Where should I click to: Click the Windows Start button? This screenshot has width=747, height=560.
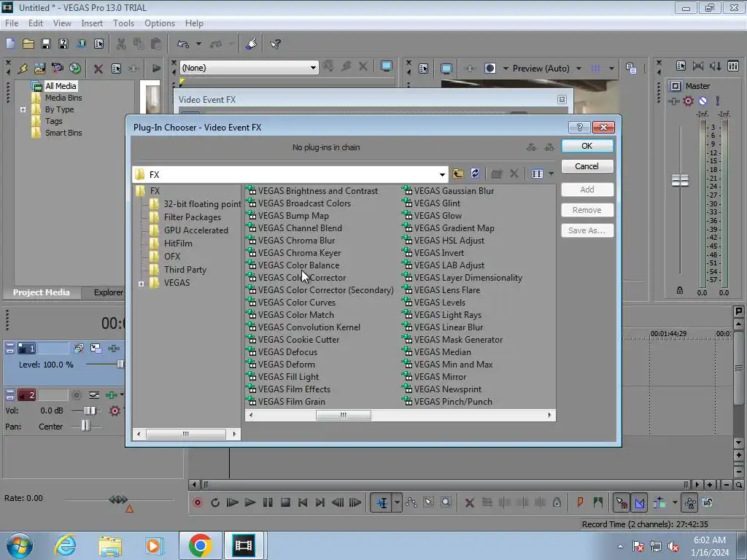pos(20,545)
